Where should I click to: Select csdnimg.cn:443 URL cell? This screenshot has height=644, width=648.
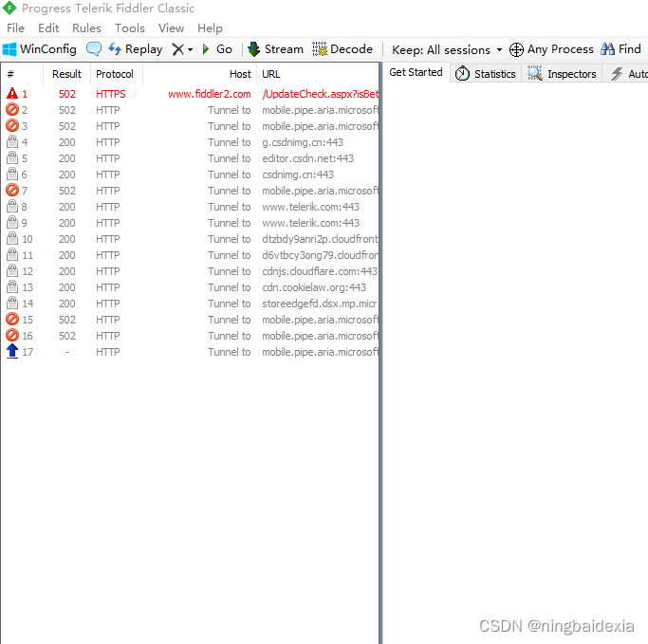(x=298, y=175)
